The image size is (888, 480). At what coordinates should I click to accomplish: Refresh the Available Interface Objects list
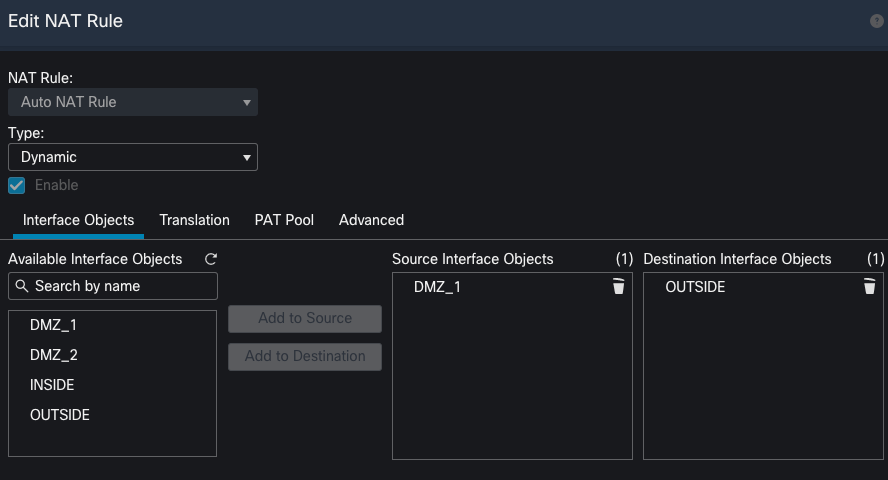pyautogui.click(x=211, y=259)
